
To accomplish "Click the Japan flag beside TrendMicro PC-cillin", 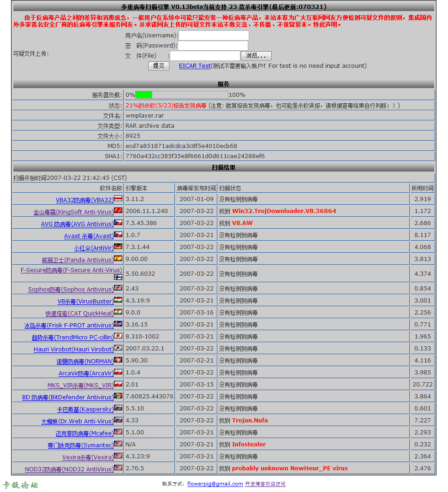I will tap(118, 336).
